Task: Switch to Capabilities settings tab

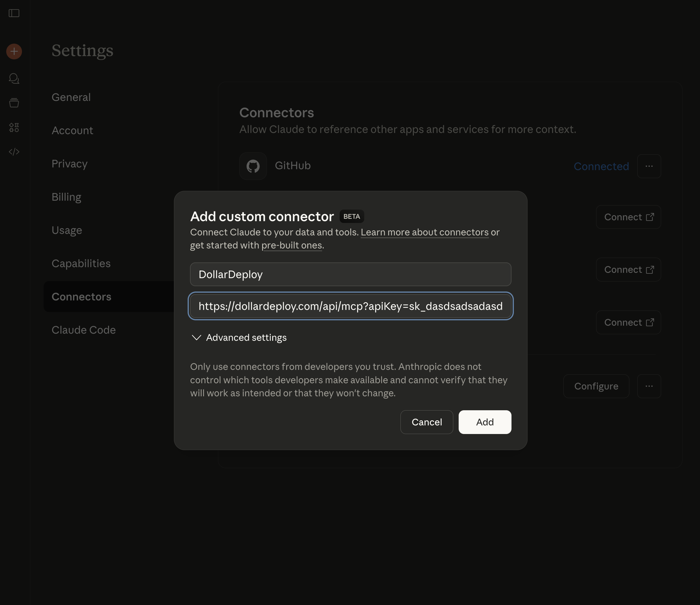Action: click(81, 264)
